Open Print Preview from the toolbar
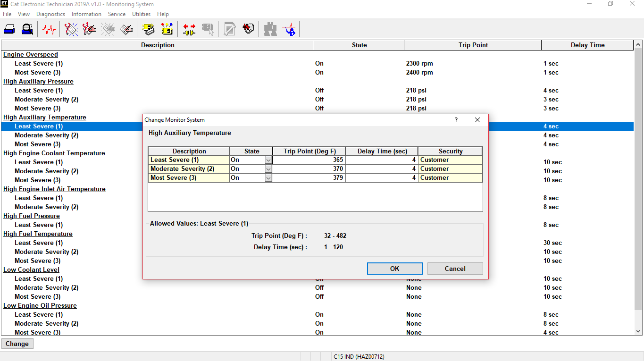 point(27,29)
